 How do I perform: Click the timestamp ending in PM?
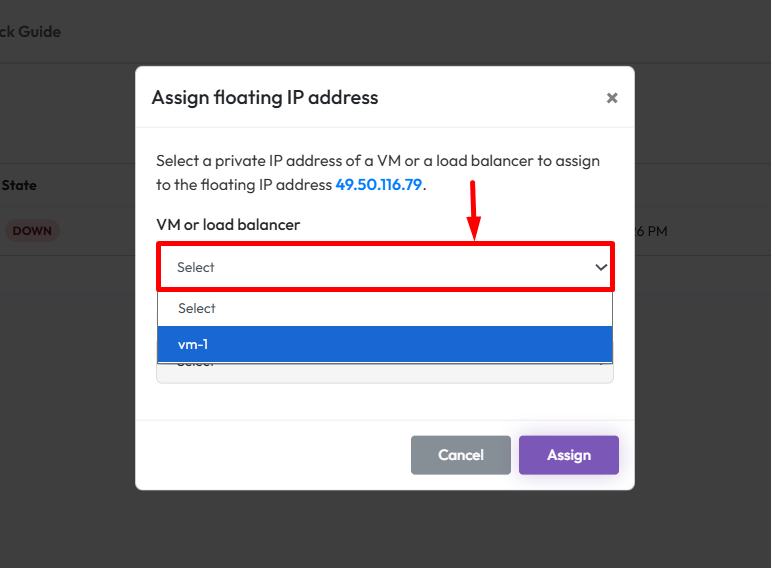(x=651, y=231)
